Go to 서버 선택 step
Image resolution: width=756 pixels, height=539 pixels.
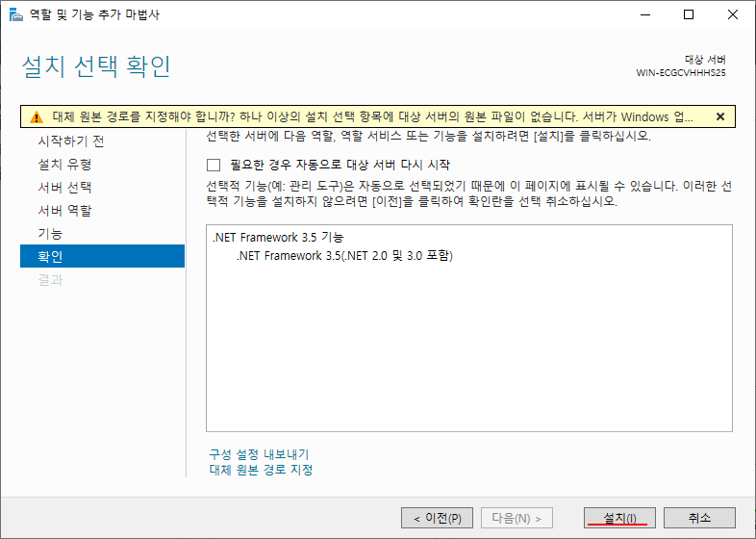tap(64, 188)
